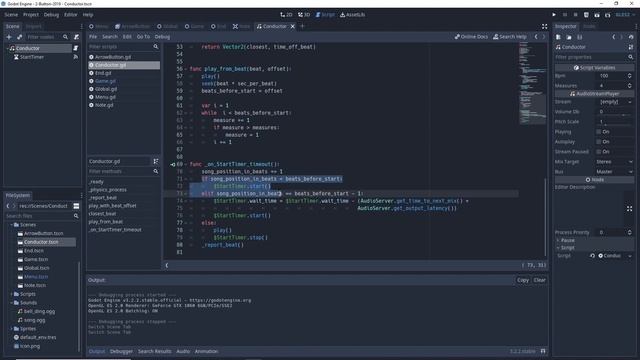This screenshot has width=640, height=360.
Task: Add a new node with plus icon
Action: [x=9, y=37]
